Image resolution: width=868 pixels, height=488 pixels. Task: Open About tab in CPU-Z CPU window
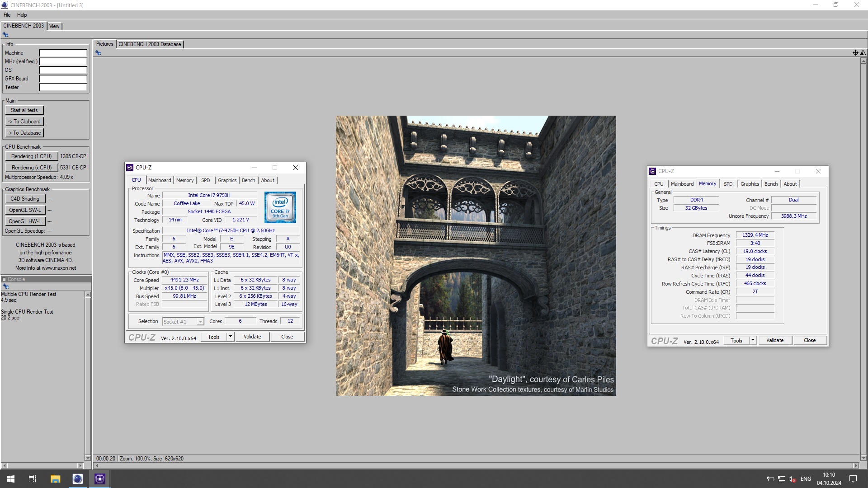[268, 180]
